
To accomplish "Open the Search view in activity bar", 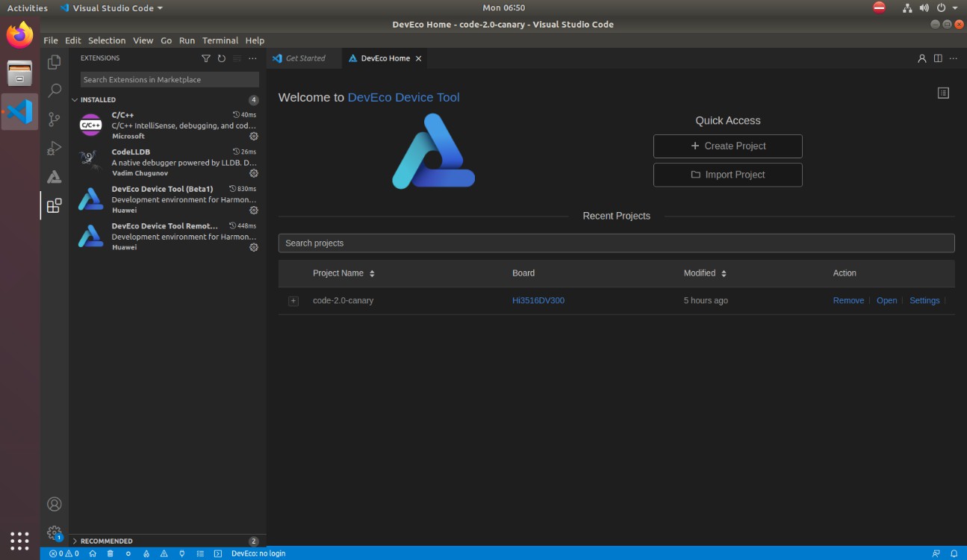I will pyautogui.click(x=55, y=91).
